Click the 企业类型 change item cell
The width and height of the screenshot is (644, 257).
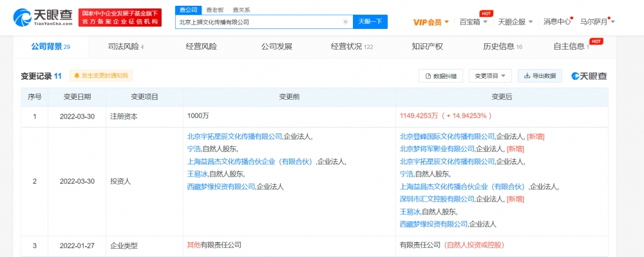(144, 246)
